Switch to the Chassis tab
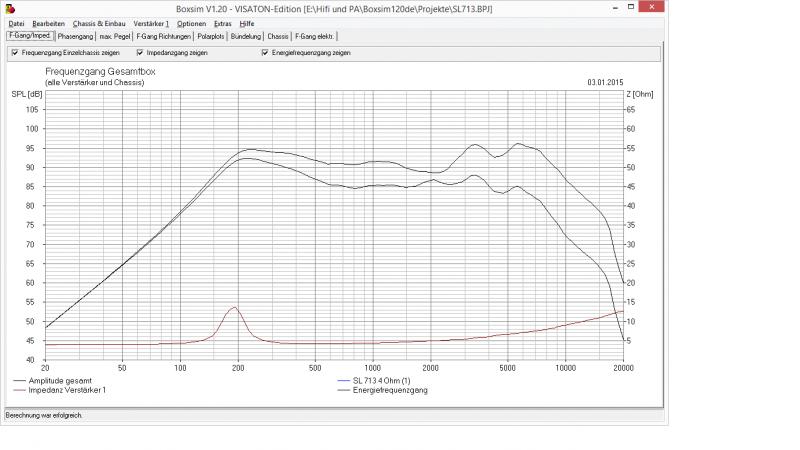 (278, 36)
